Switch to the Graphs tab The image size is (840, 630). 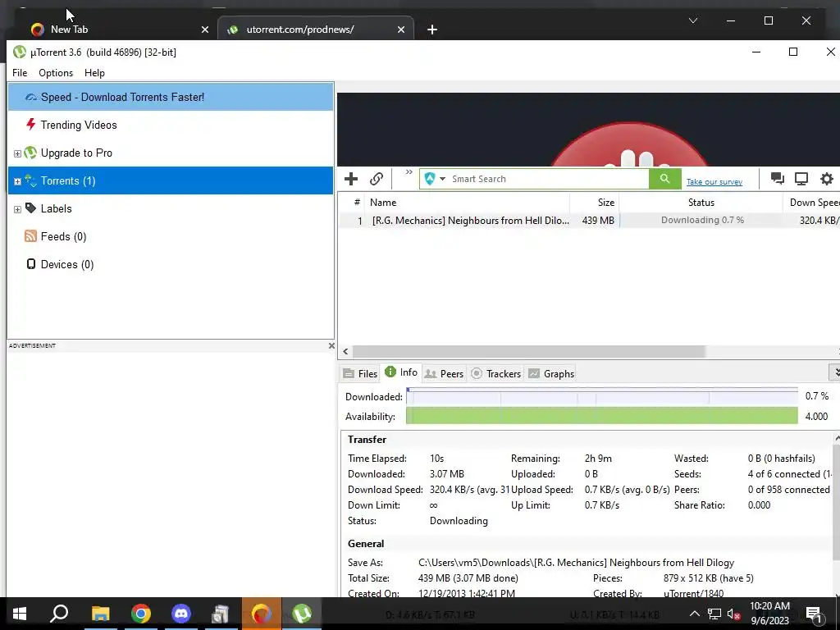[551, 374]
